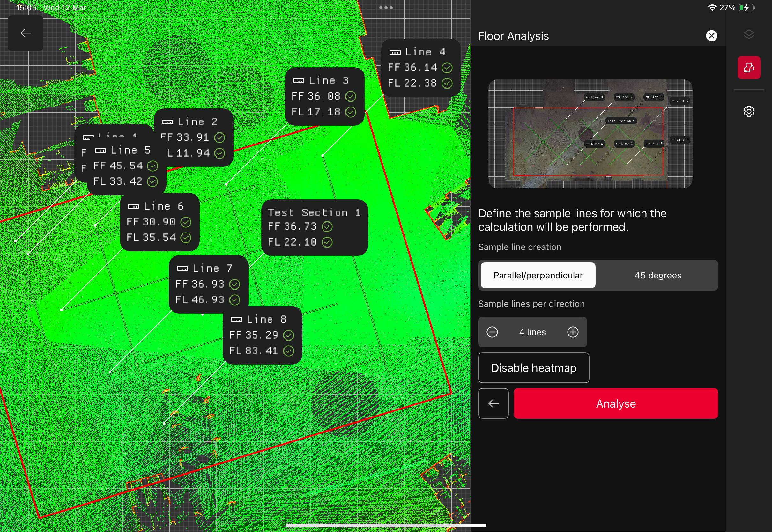Disable the heatmap overlay
This screenshot has height=532, width=772.
tap(533, 368)
